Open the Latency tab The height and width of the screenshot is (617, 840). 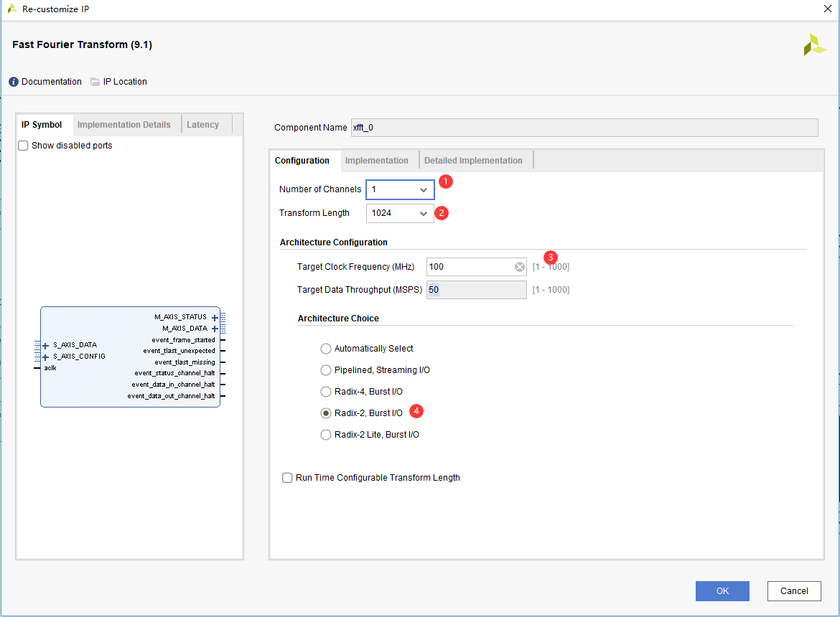[x=202, y=125]
